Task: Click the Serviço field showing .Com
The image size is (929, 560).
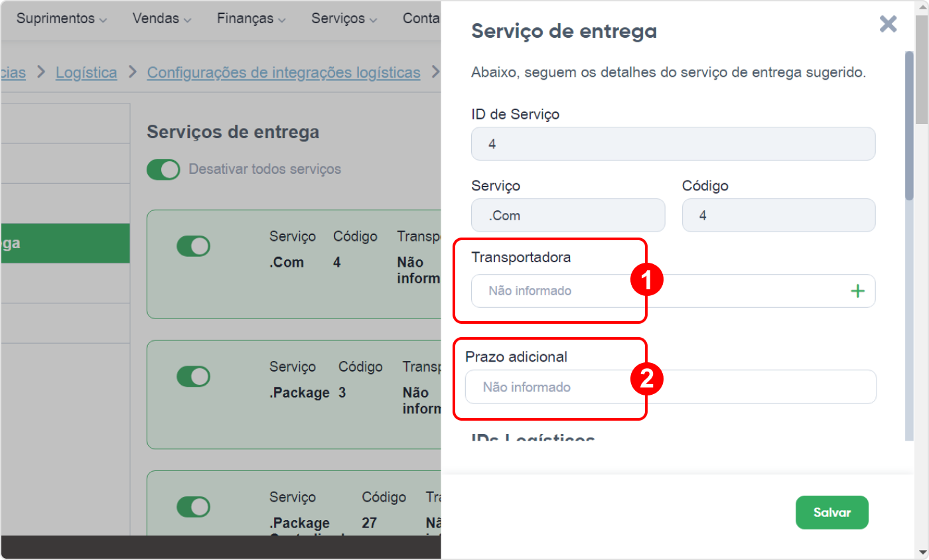Action: tap(568, 216)
